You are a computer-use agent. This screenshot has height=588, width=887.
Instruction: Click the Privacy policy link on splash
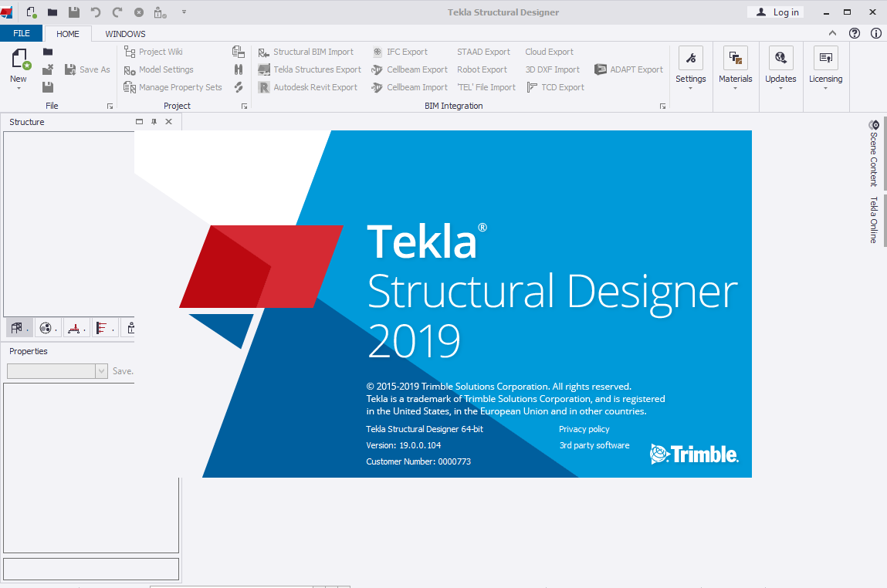[584, 429]
